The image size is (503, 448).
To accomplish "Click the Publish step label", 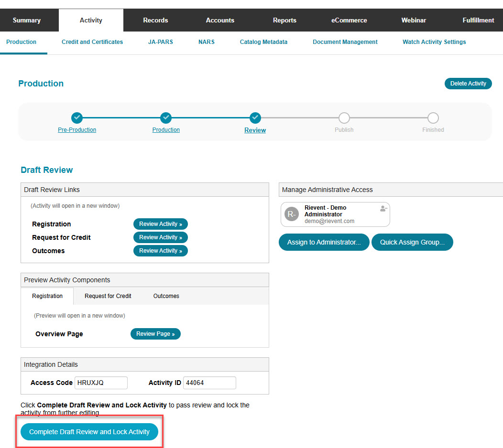I will 344,130.
